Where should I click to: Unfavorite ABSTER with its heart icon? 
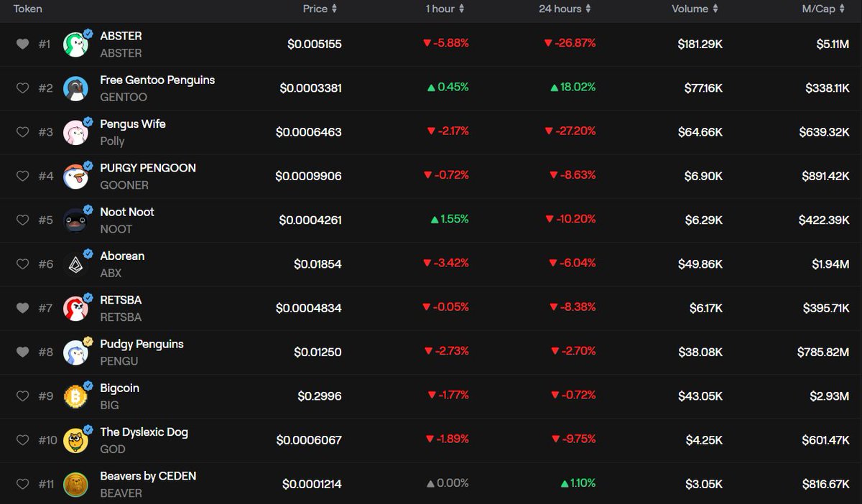[22, 45]
